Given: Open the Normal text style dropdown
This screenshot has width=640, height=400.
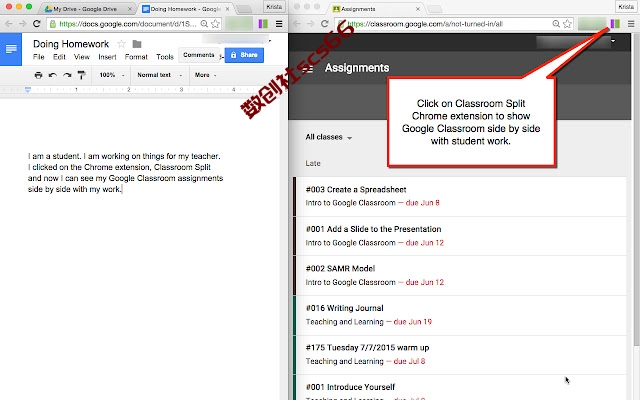Looking at the screenshot, I should pos(160,75).
